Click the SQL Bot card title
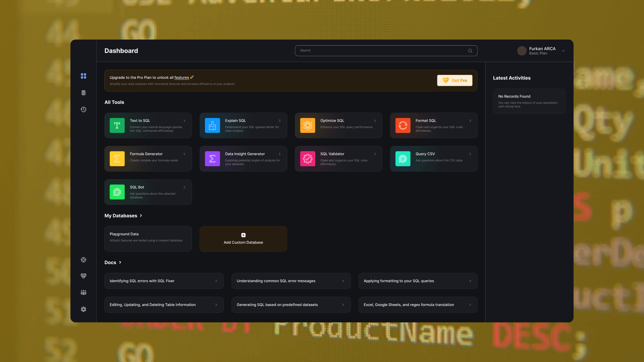 tap(137, 187)
